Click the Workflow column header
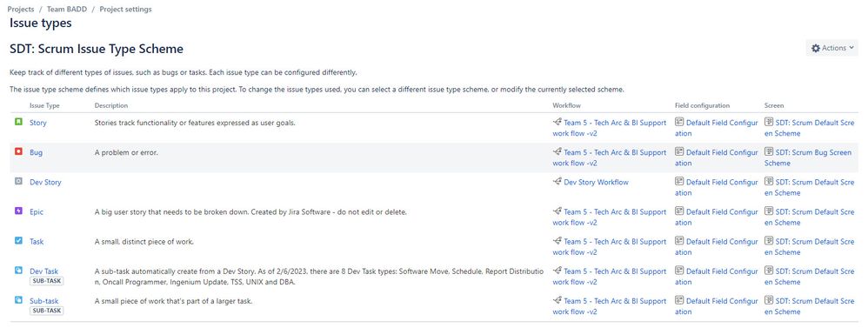868x328 pixels. [567, 105]
